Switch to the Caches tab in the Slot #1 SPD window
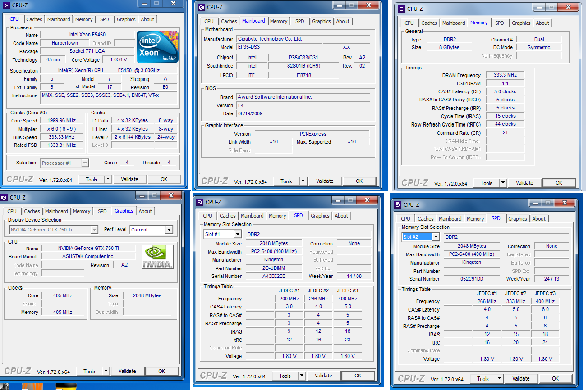The height and width of the screenshot is (390, 588). 228,216
